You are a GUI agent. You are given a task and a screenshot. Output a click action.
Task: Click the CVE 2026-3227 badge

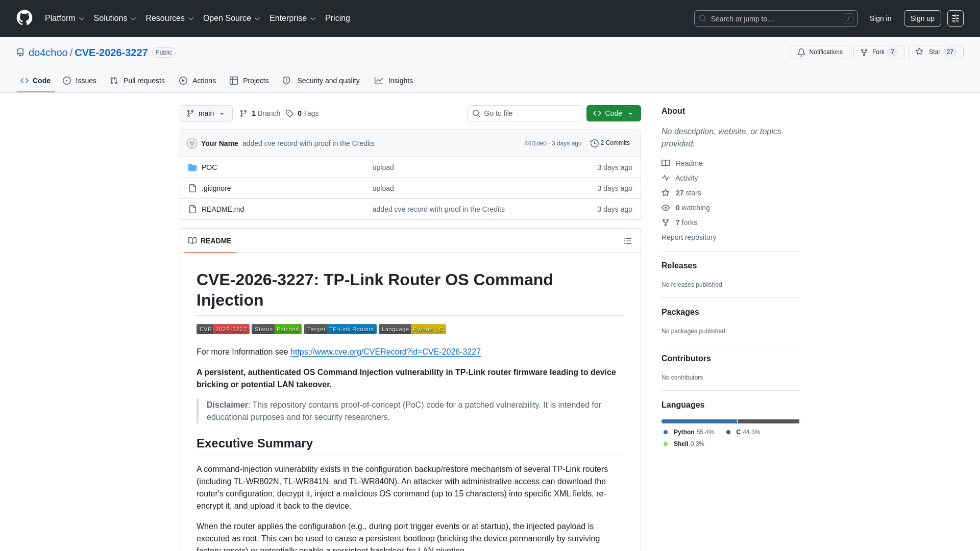pos(223,329)
